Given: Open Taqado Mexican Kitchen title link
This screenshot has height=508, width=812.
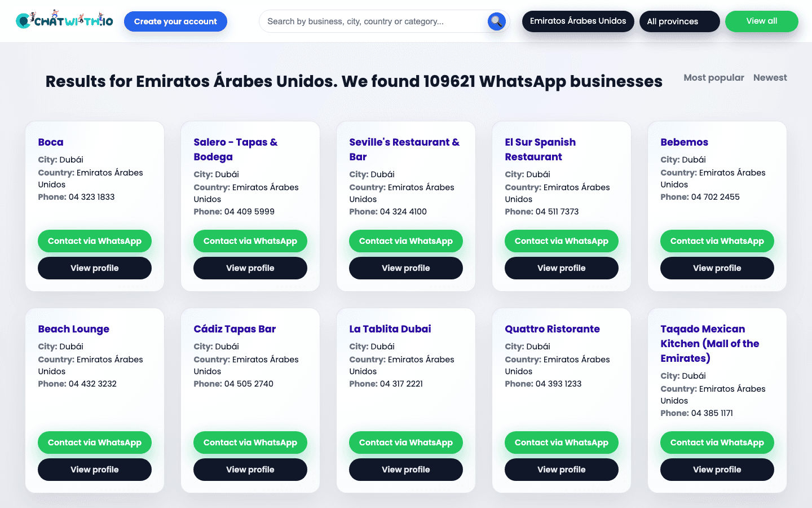Looking at the screenshot, I should [x=709, y=343].
